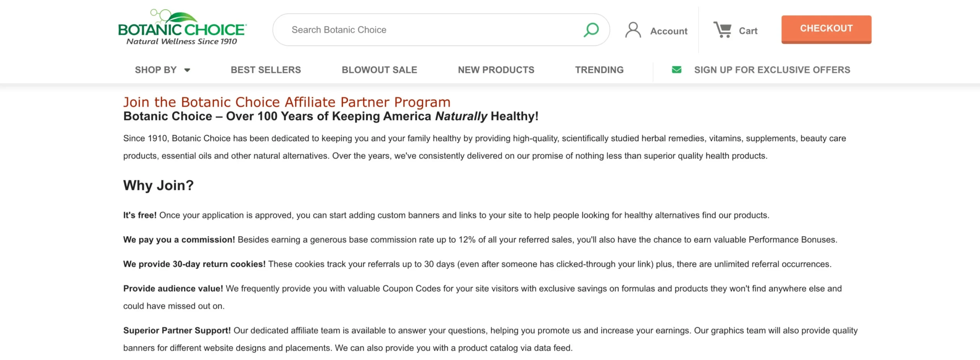This screenshot has width=980, height=360.
Task: Click the Why Join? heading
Action: pyautogui.click(x=158, y=186)
